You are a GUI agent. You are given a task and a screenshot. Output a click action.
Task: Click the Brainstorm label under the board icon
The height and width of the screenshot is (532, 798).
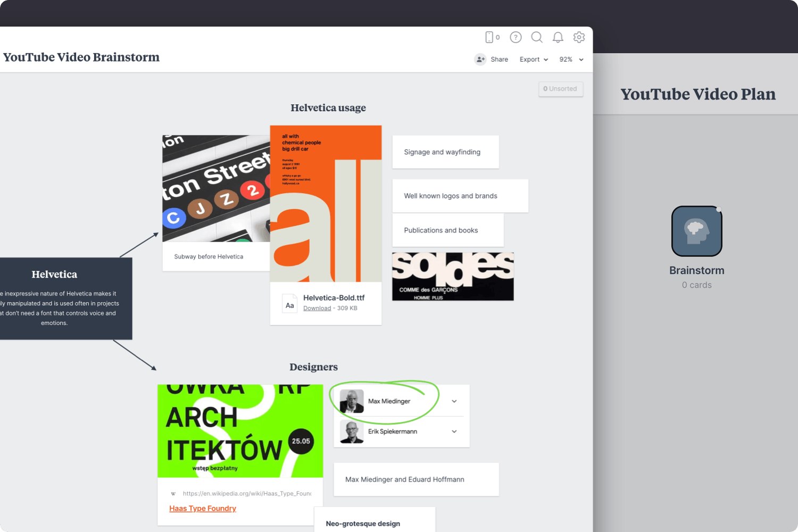coord(697,270)
